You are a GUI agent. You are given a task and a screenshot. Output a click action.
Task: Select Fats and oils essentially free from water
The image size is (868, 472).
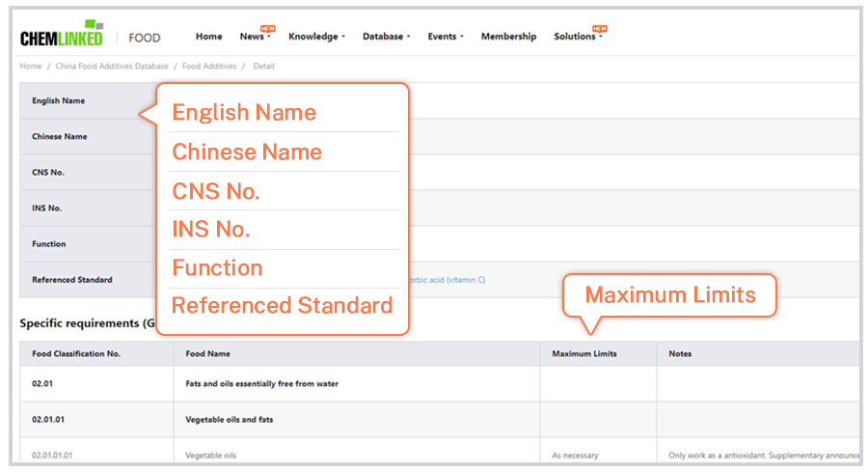(x=261, y=383)
